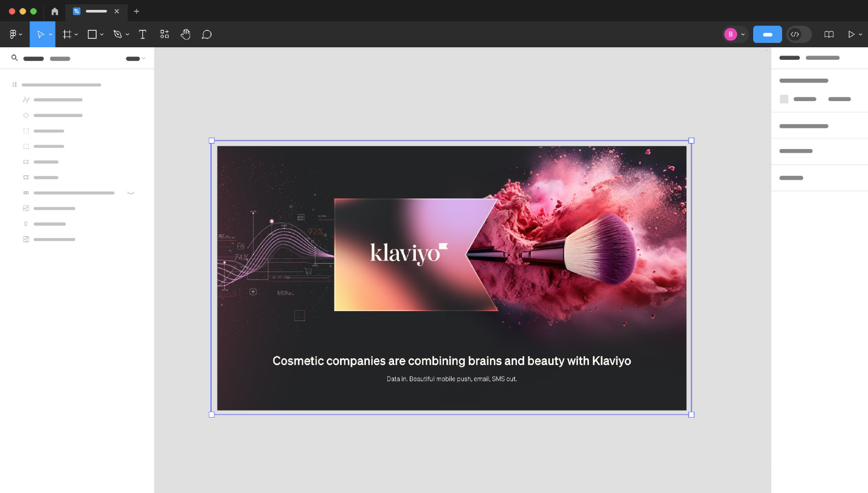
Task: Close the open file tab
Action: (x=116, y=11)
